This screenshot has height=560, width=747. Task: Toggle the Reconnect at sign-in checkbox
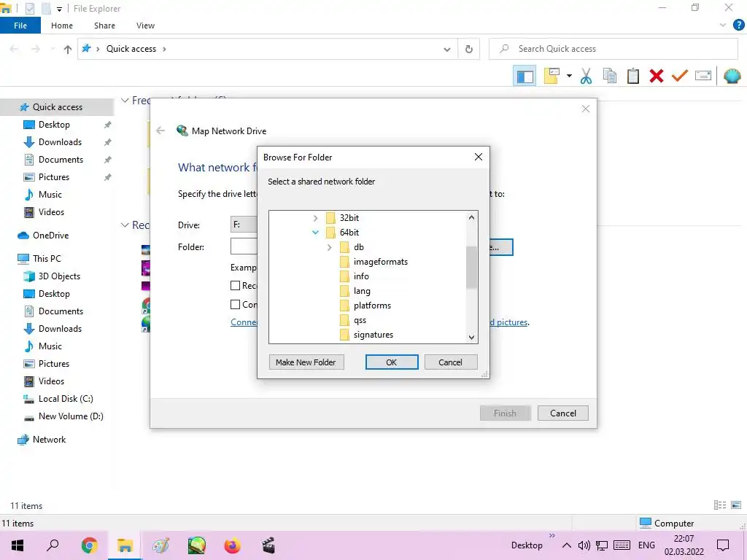(x=235, y=285)
